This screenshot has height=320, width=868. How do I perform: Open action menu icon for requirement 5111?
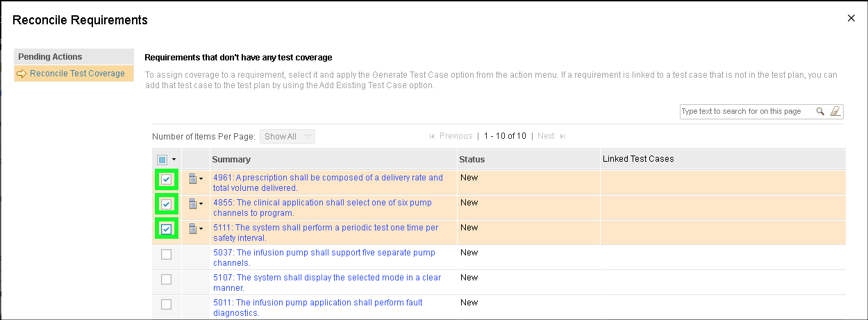[x=195, y=229]
